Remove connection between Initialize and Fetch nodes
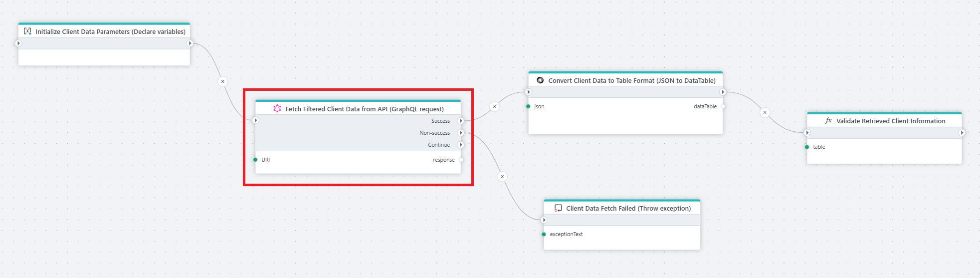The width and height of the screenshot is (980, 278). (x=223, y=81)
